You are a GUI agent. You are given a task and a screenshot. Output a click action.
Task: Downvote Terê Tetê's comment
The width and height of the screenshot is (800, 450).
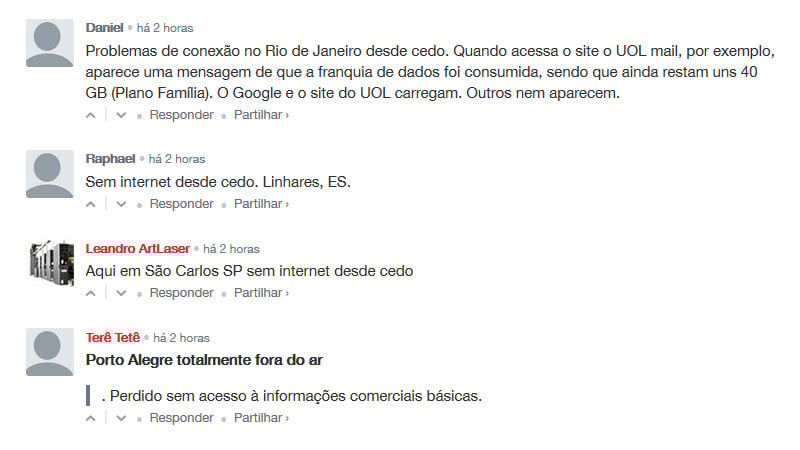coord(121,418)
